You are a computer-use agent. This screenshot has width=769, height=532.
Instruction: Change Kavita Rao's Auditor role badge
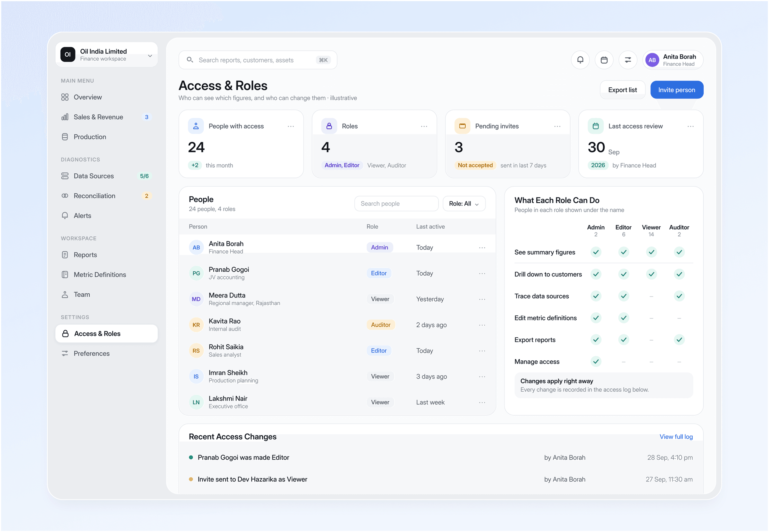click(x=381, y=325)
